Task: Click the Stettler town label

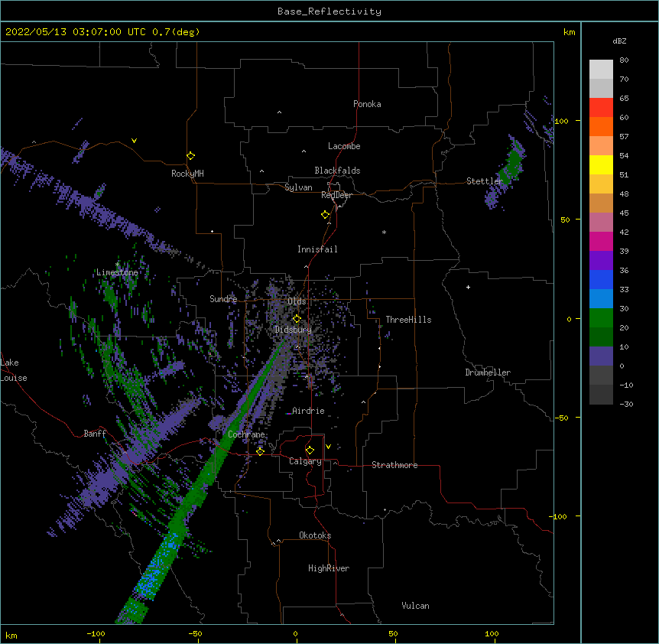Action: (485, 181)
